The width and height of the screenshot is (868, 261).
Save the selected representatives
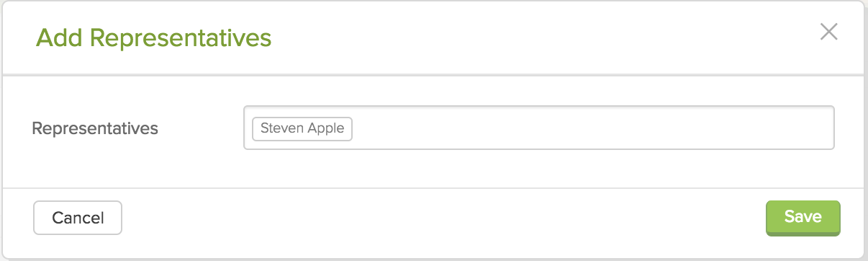803,218
